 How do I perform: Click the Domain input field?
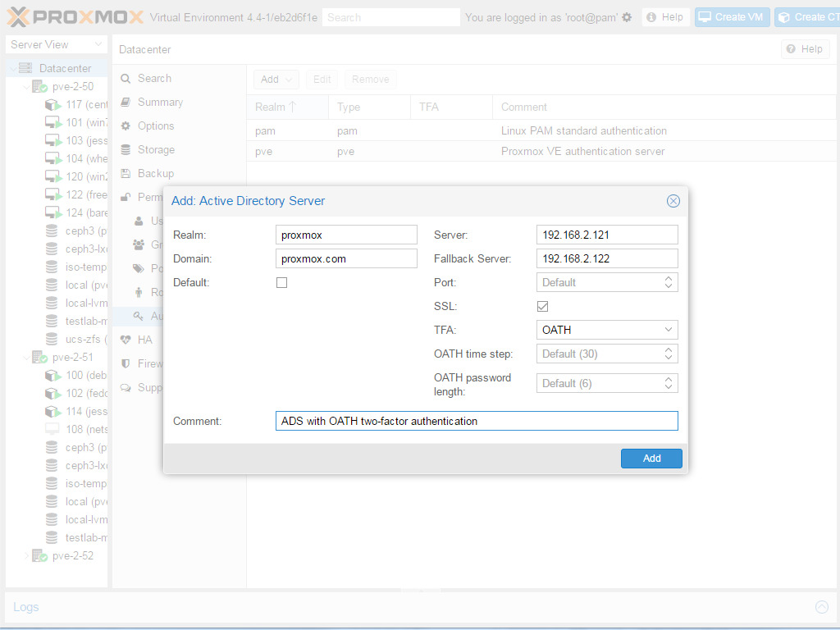[x=346, y=258]
